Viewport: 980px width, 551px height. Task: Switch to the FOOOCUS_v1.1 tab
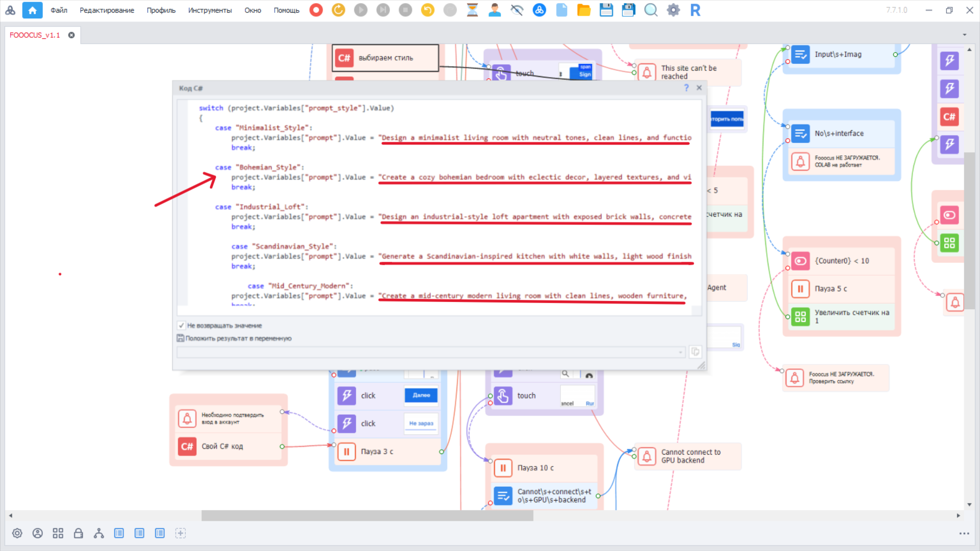[x=35, y=35]
